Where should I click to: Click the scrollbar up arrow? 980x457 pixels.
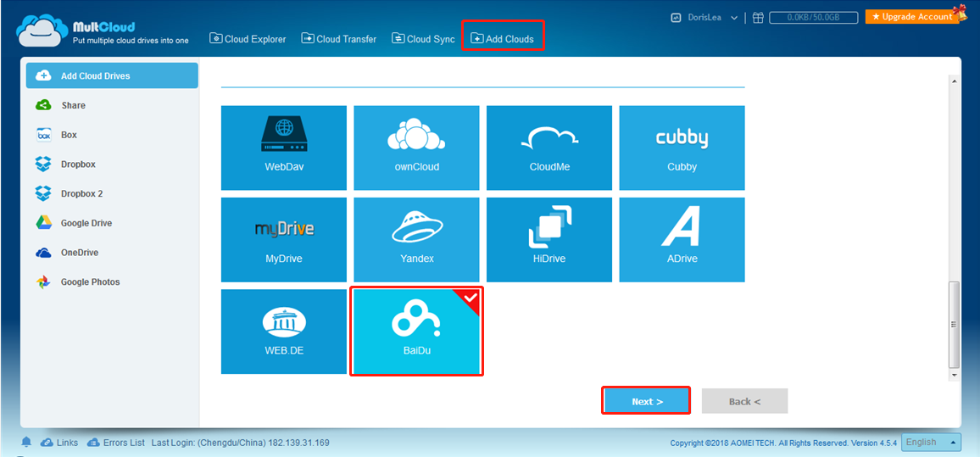[954, 81]
